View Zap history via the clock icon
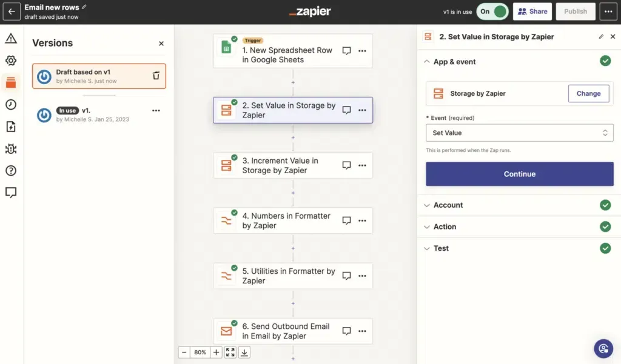 pyautogui.click(x=11, y=104)
